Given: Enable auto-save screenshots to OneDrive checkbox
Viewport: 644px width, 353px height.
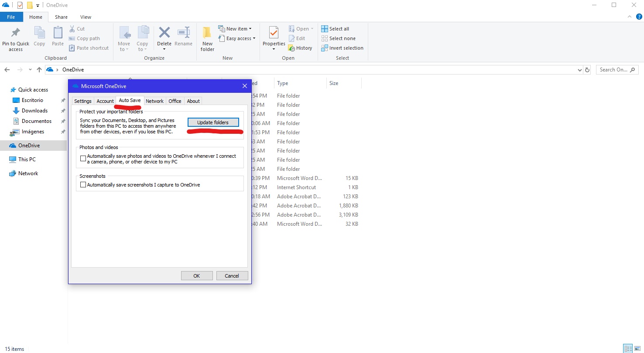Looking at the screenshot, I should (83, 185).
